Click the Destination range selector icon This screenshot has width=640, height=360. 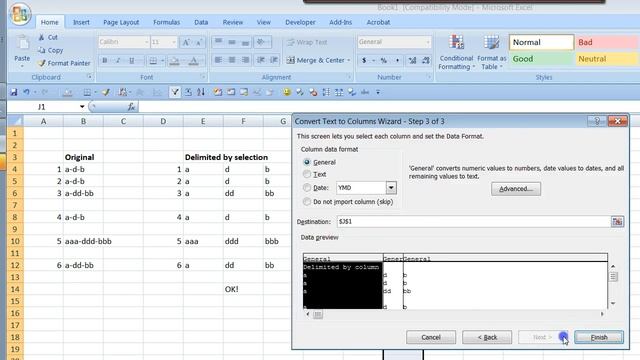617,222
